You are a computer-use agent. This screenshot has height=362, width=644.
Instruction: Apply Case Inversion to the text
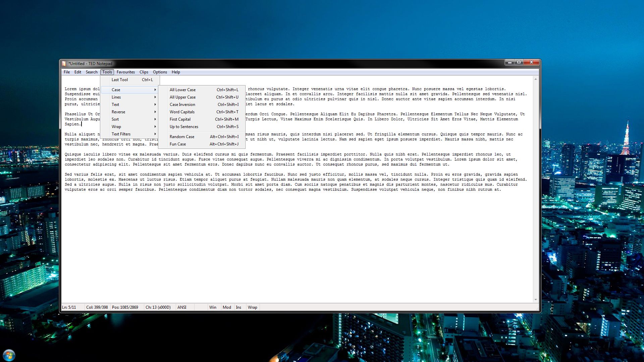pos(183,104)
